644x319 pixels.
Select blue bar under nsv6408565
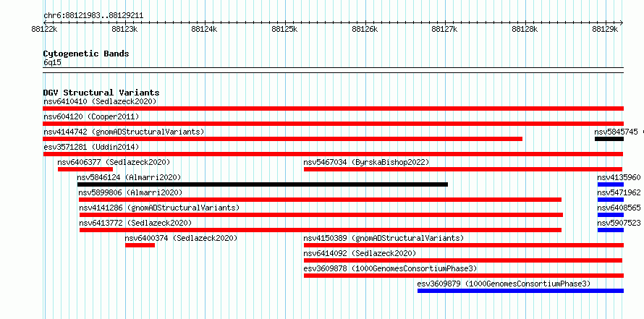(x=610, y=215)
